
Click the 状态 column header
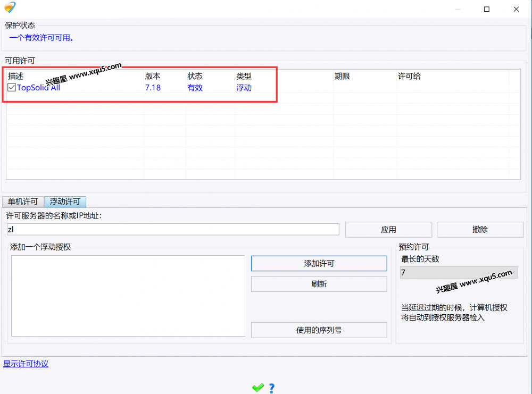click(x=195, y=76)
